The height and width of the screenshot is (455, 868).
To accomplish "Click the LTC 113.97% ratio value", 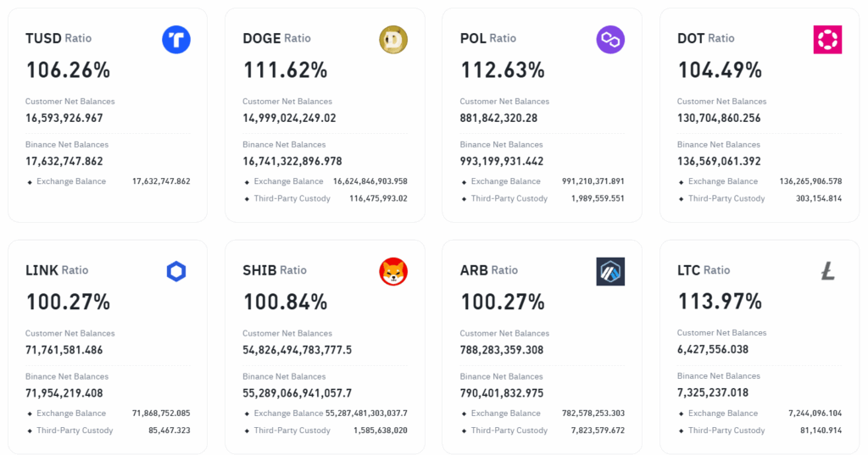I will point(720,301).
